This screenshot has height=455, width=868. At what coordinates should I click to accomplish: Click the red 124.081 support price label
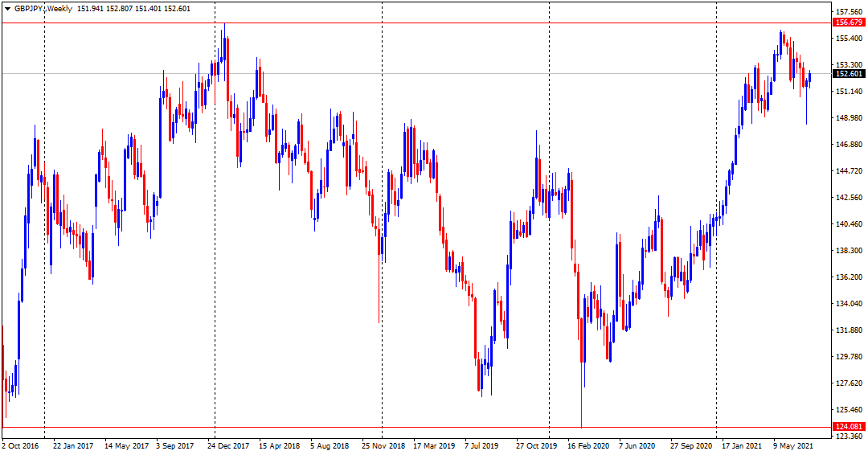pyautogui.click(x=850, y=427)
